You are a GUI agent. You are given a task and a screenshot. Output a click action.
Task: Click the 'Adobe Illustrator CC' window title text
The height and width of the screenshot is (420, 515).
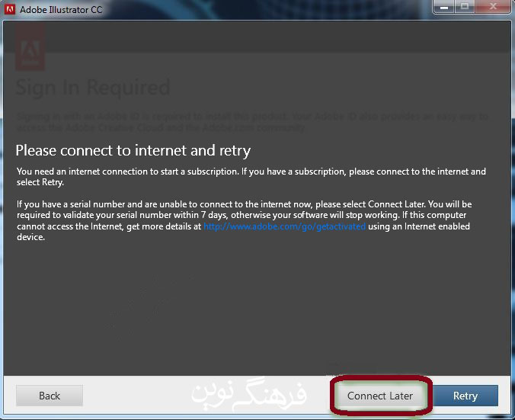coord(61,10)
